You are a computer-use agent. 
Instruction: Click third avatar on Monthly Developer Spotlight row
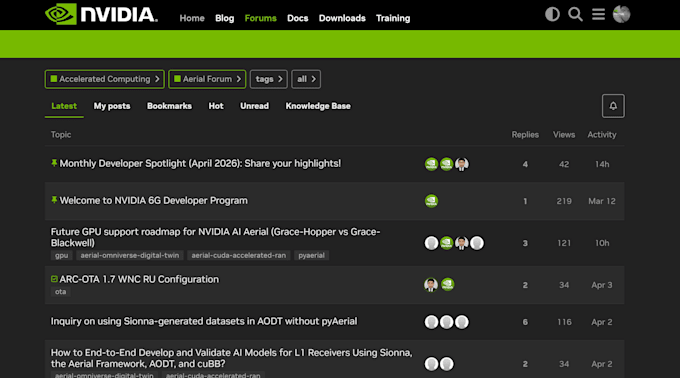point(462,164)
